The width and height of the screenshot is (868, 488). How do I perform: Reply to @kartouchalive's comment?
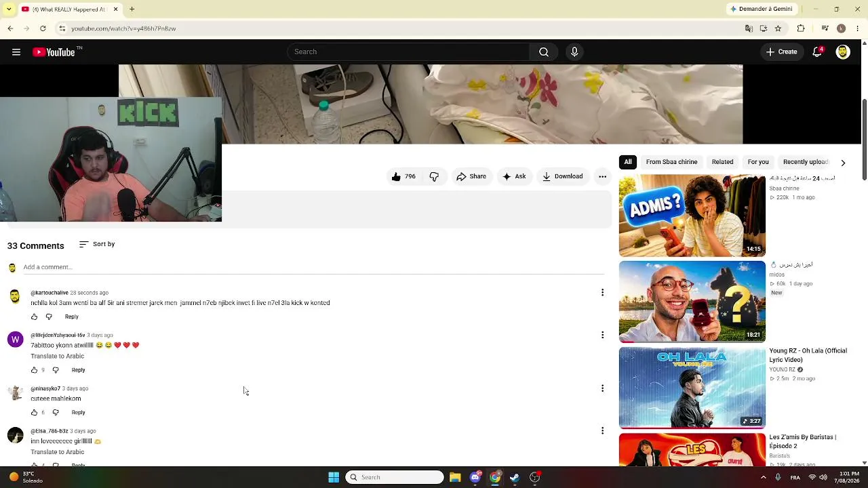[71, 317]
